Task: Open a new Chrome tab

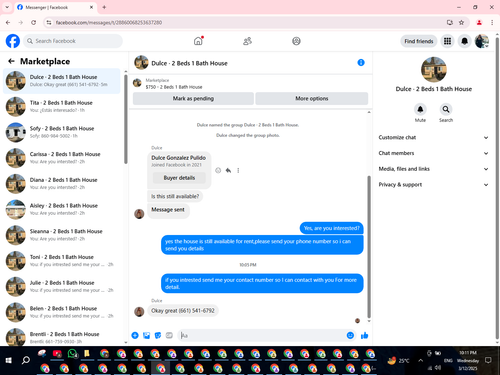Action: pos(104,7)
